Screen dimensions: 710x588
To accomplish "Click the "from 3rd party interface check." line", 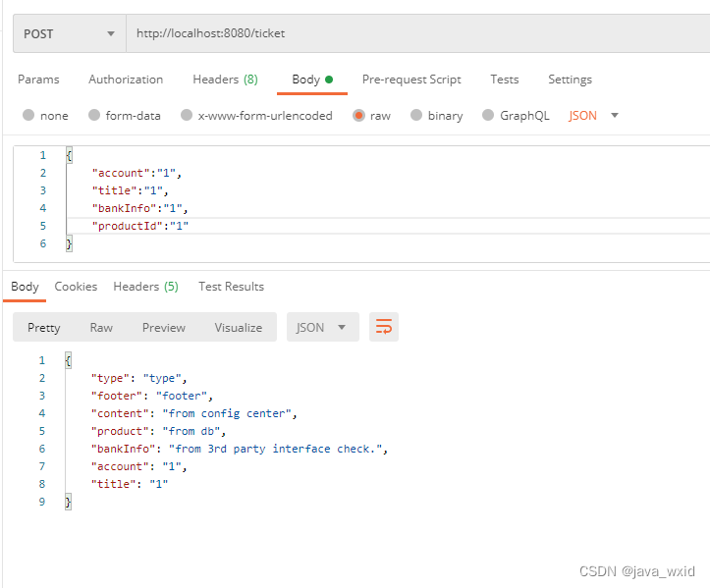I will click(239, 449).
